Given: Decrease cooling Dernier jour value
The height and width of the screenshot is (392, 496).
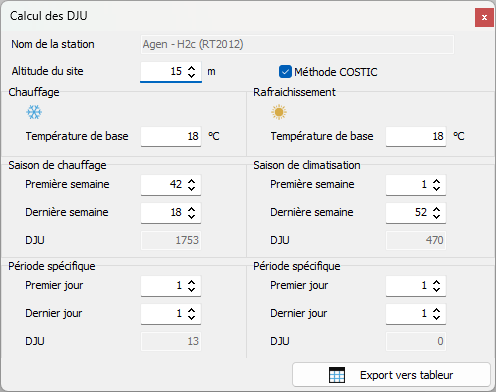Looking at the screenshot, I should [436, 317].
